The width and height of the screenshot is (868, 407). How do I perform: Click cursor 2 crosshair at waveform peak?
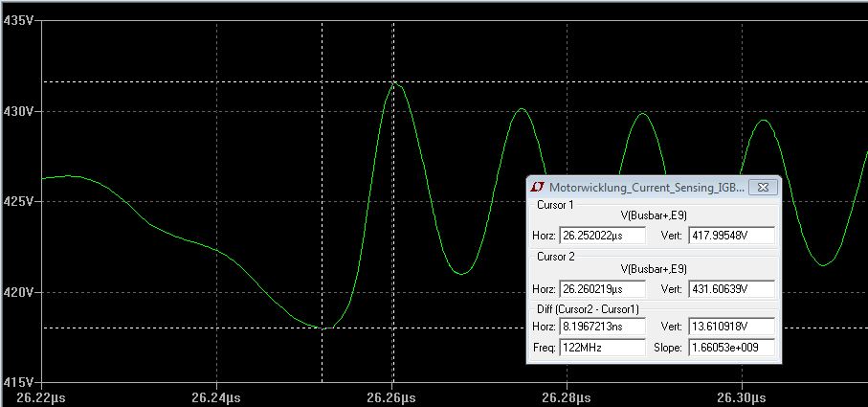pyautogui.click(x=393, y=81)
